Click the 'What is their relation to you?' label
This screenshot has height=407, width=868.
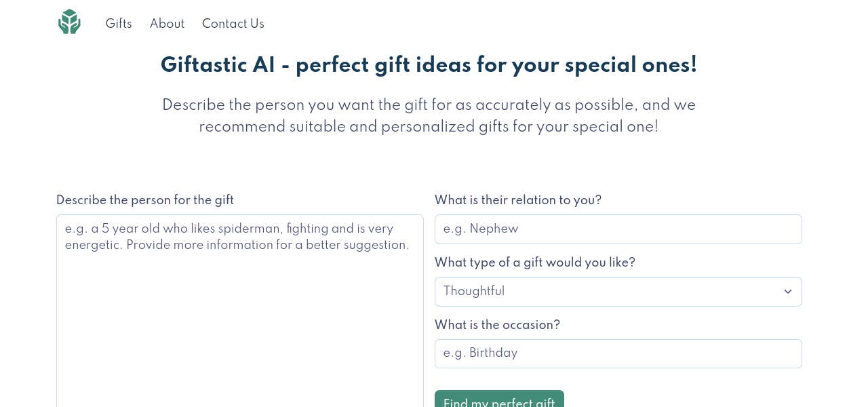pos(518,200)
